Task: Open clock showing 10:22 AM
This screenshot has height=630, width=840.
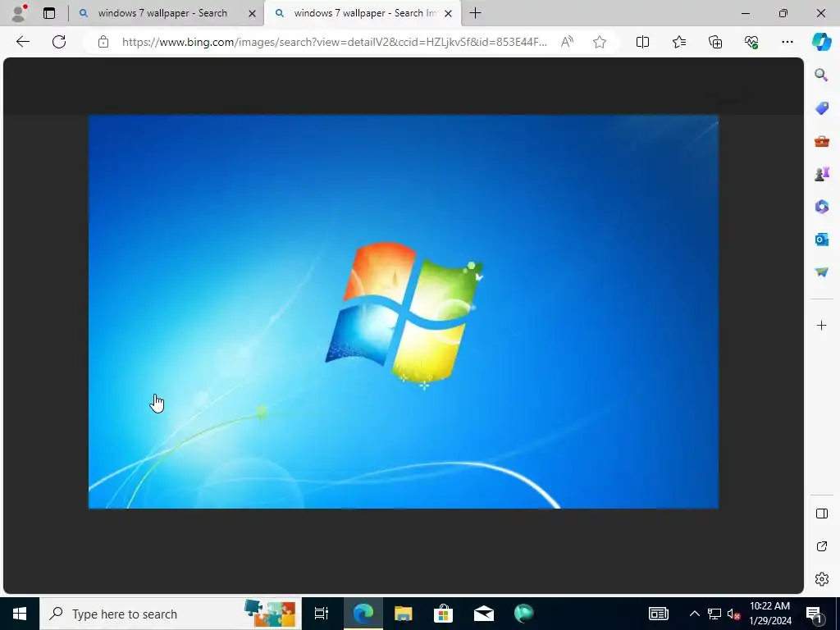Action: point(769,614)
